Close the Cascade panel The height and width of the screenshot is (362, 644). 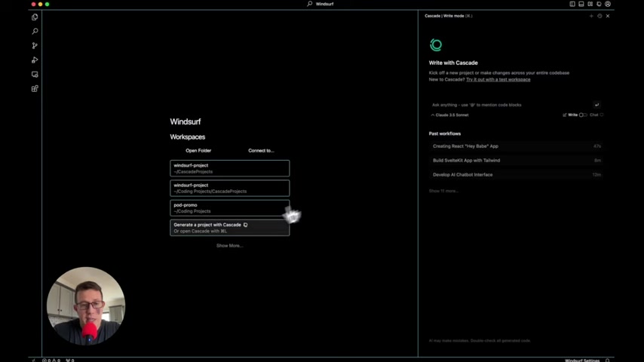coord(608,16)
